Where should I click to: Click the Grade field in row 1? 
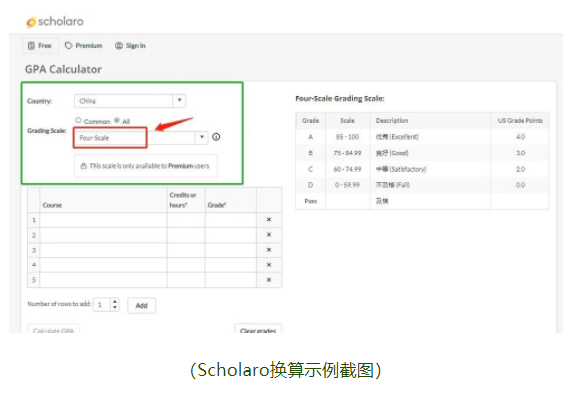point(231,220)
